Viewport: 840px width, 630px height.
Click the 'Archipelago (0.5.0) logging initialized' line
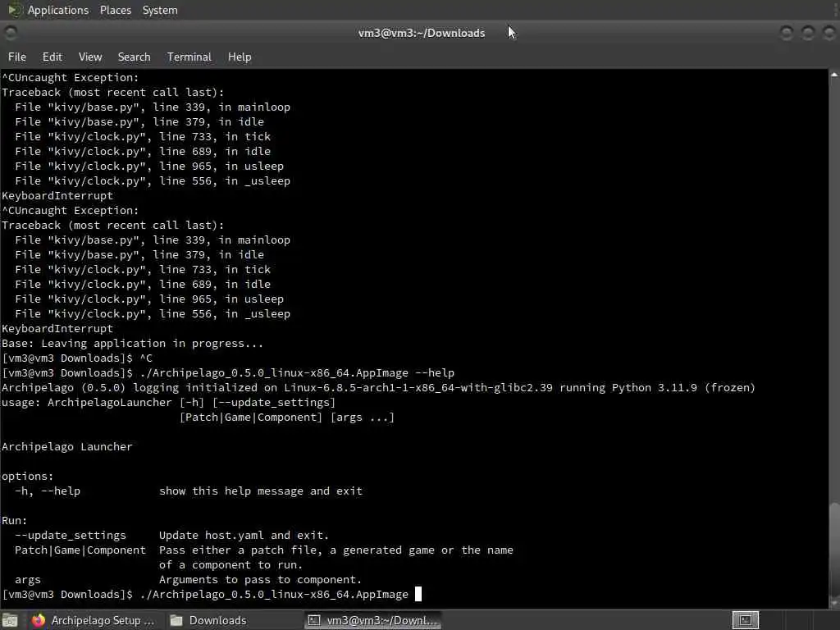point(378,388)
